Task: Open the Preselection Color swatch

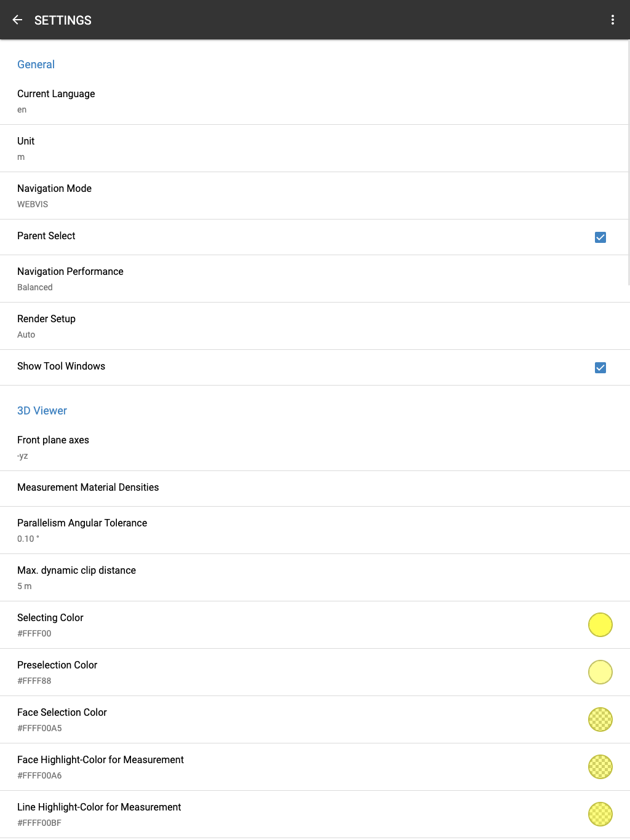Action: click(600, 672)
